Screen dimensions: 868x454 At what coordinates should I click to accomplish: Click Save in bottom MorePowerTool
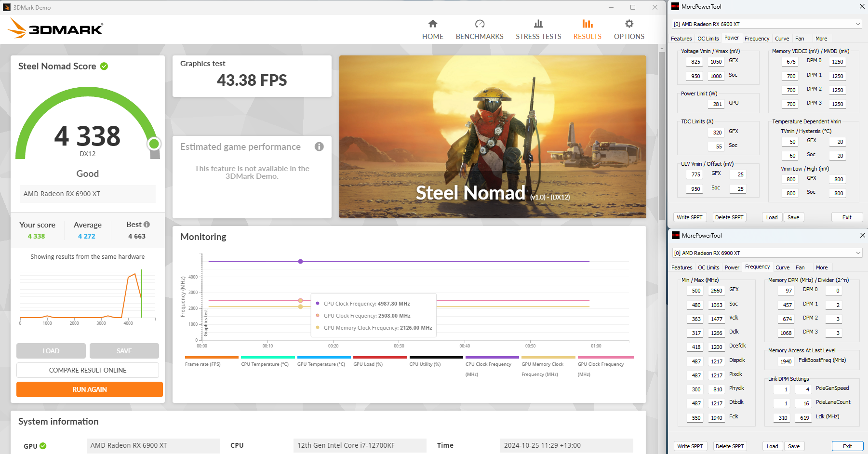[x=794, y=446]
